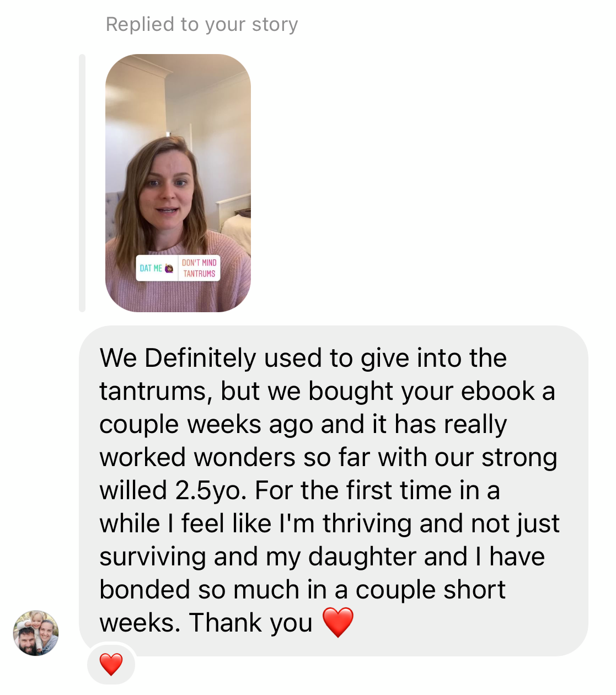This screenshot has height=695, width=616.
Task: Select the "DON'T MIND TANTRUMS" poll option
Action: (199, 268)
